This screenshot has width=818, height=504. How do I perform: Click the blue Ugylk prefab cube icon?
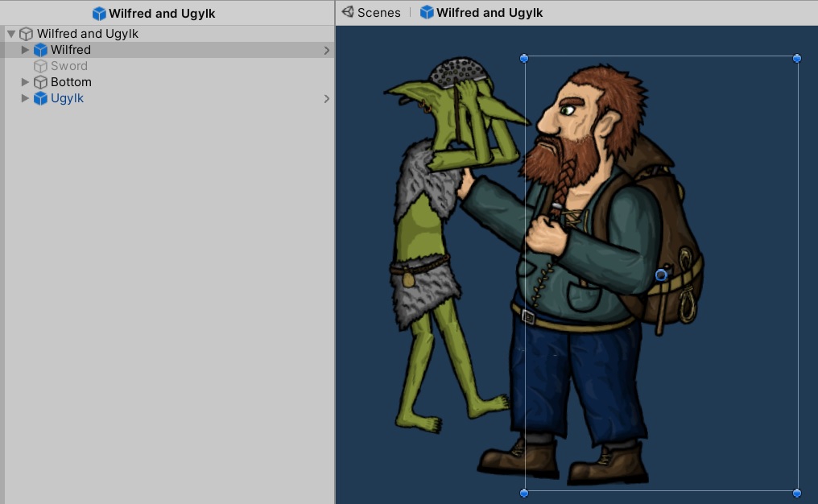coord(40,98)
